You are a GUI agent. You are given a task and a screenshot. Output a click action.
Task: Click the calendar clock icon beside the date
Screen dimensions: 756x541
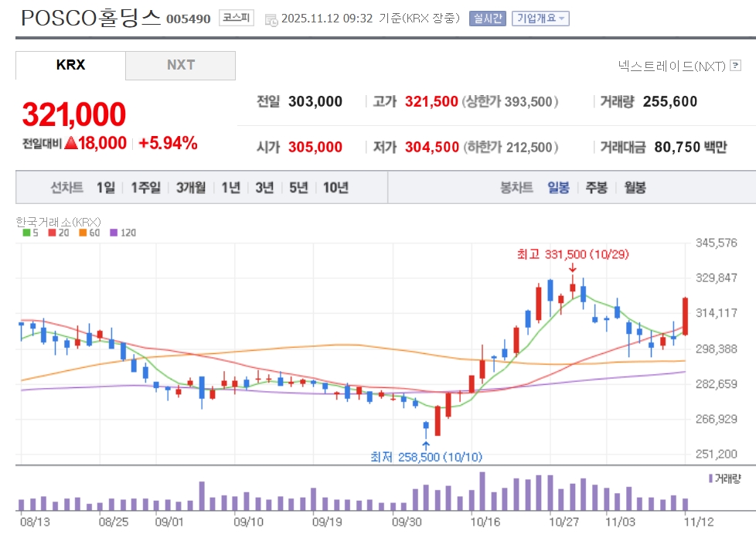coord(271,20)
